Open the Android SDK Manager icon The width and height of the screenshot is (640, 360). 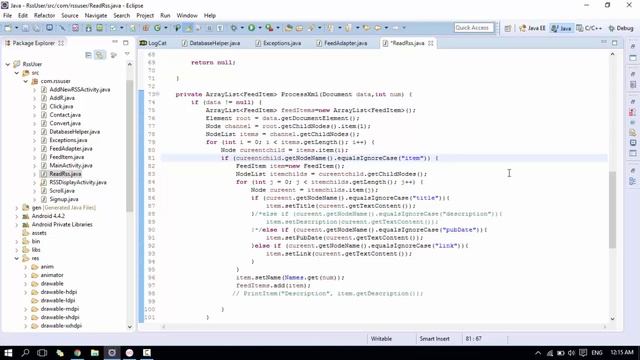(x=89, y=28)
